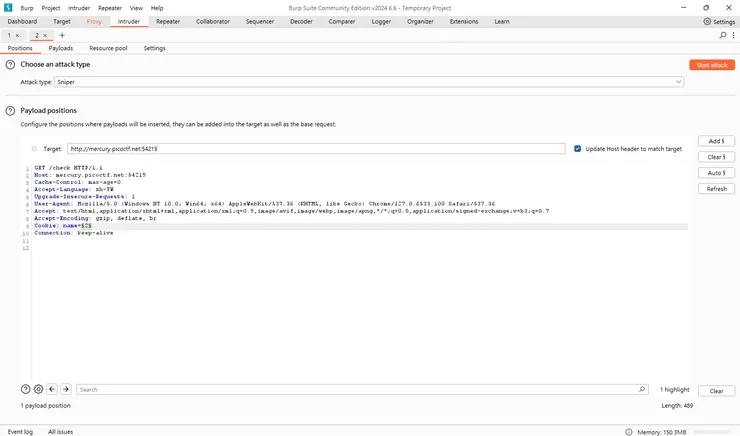Switch to the Proxy tab

click(94, 22)
